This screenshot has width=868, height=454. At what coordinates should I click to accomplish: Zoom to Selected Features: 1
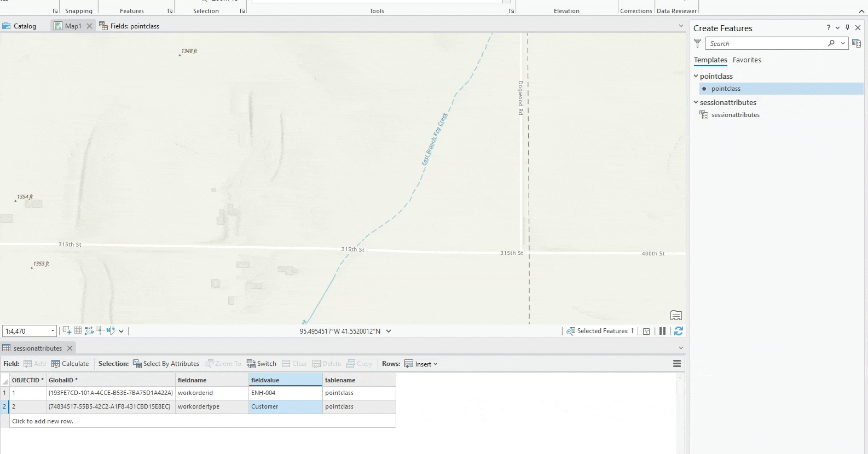(x=600, y=331)
